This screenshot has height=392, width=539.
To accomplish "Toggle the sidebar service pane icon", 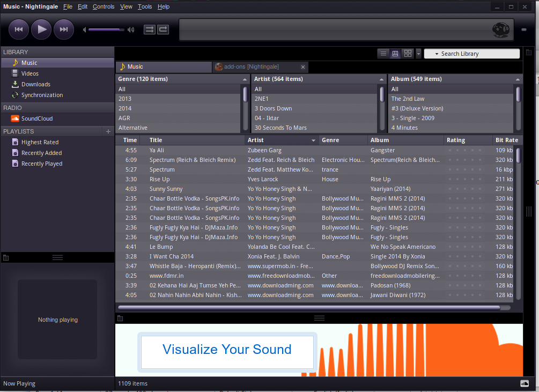I will pos(6,257).
